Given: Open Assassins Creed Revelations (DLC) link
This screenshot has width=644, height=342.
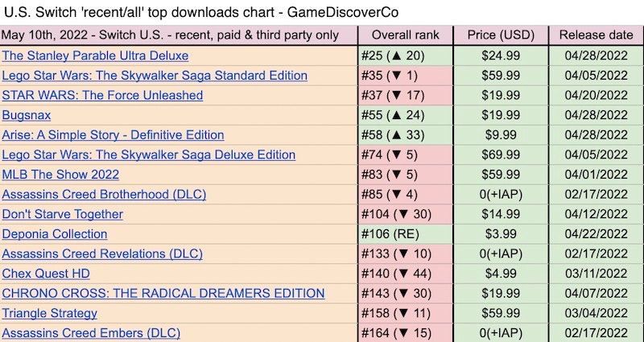Looking at the screenshot, I should pyautogui.click(x=102, y=253).
